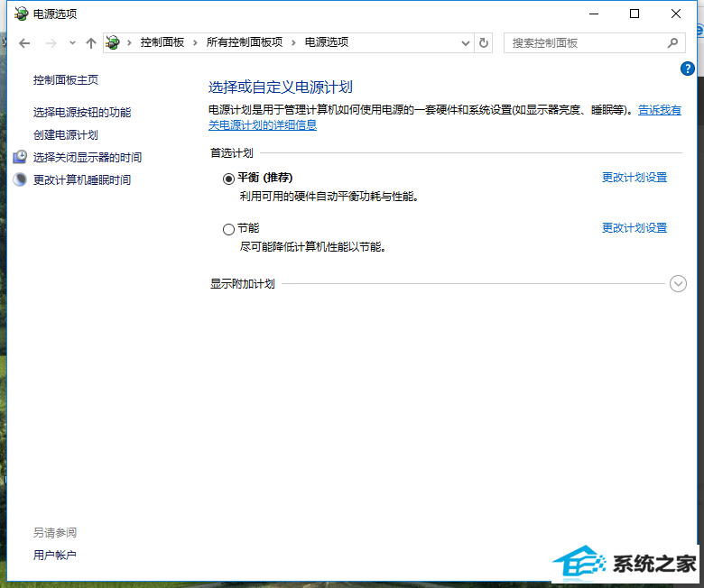704x588 pixels.
Task: Close the 电源选项 window
Action: click(676, 14)
